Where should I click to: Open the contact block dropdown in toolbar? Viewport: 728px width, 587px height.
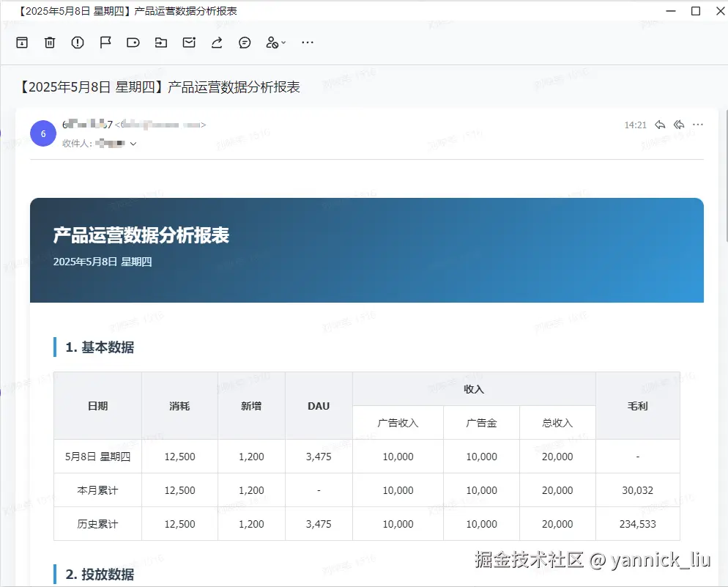(x=276, y=43)
